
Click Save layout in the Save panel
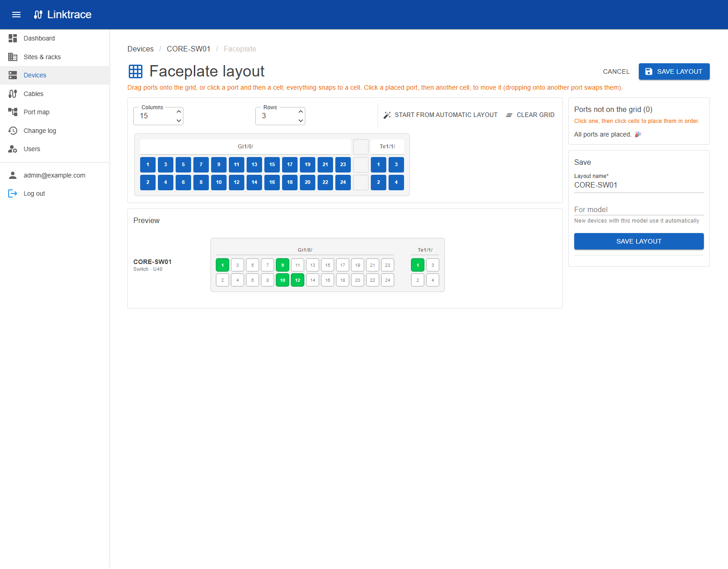[639, 241]
